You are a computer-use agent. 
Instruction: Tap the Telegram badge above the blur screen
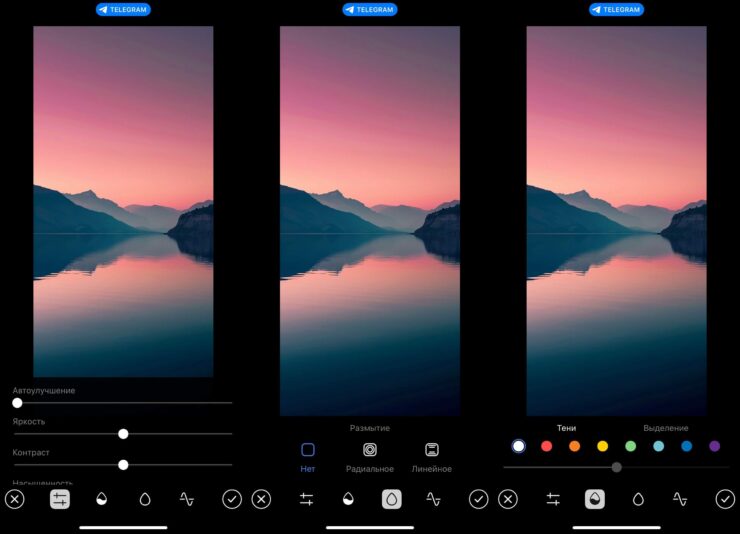pyautogui.click(x=369, y=9)
